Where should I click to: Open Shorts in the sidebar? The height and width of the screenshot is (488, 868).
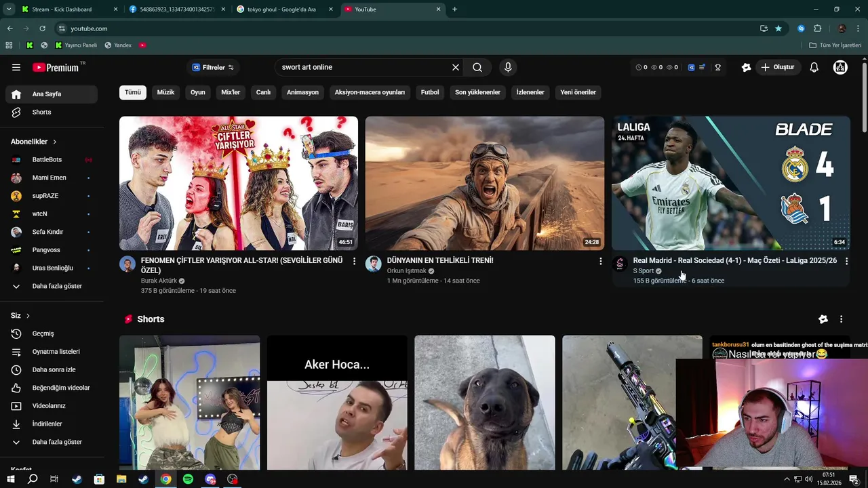(52, 112)
